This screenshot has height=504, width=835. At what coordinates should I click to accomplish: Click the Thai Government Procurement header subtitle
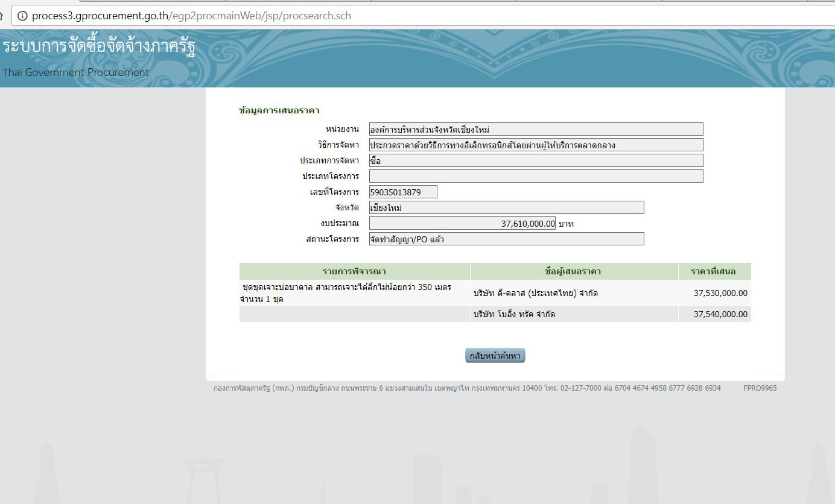pyautogui.click(x=75, y=72)
